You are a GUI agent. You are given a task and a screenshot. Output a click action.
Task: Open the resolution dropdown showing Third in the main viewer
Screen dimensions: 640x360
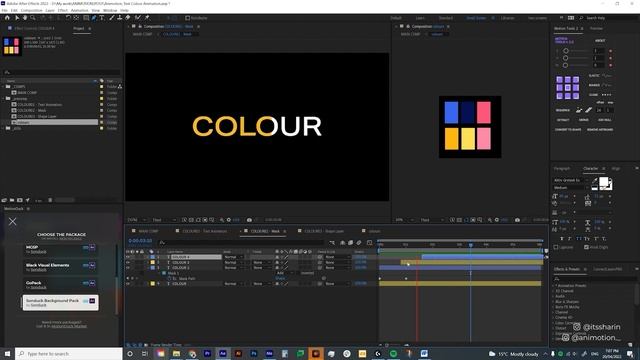click(164, 220)
